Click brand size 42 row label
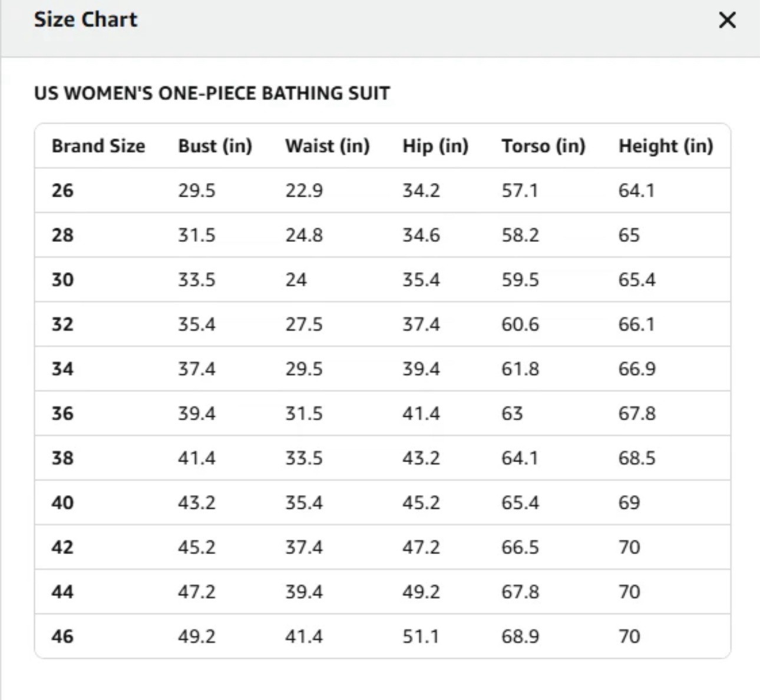Viewport: 760px width, 700px height. click(x=62, y=548)
